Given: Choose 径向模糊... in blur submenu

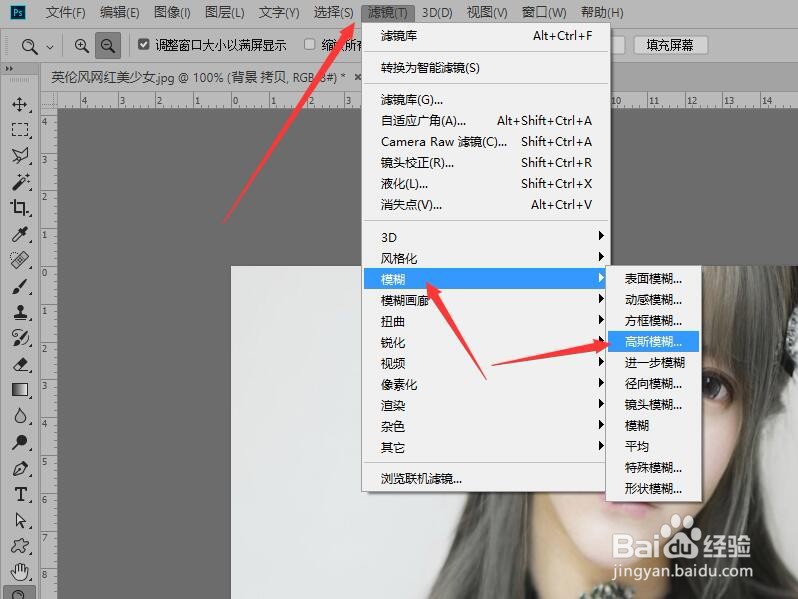Looking at the screenshot, I should [653, 383].
